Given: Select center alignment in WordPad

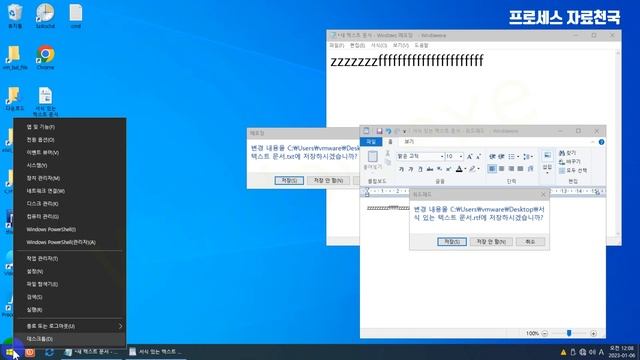Looking at the screenshot, I should click(x=502, y=169).
